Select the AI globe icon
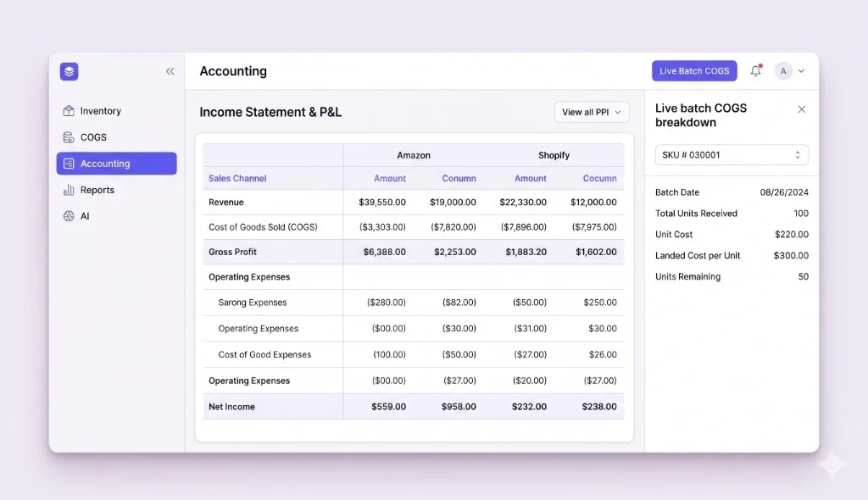Viewport: 868px width, 500px height. 70,215
